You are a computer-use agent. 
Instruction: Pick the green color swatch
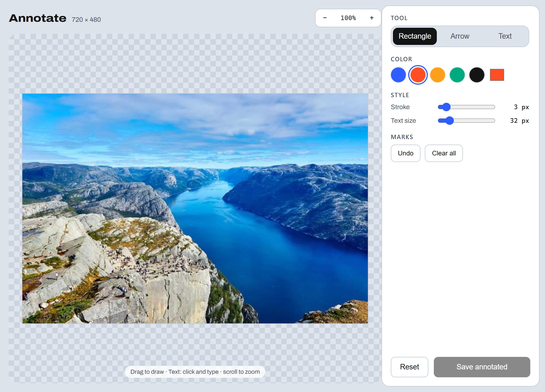point(457,75)
